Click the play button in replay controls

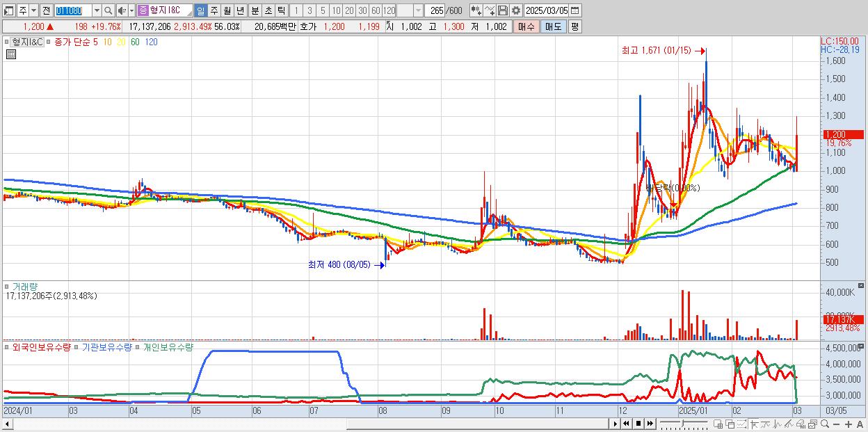pos(615,424)
